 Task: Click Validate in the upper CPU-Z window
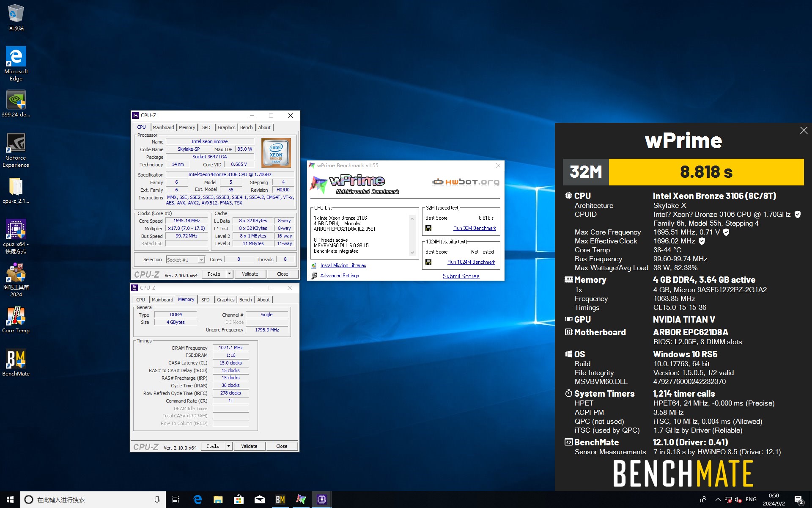[250, 274]
